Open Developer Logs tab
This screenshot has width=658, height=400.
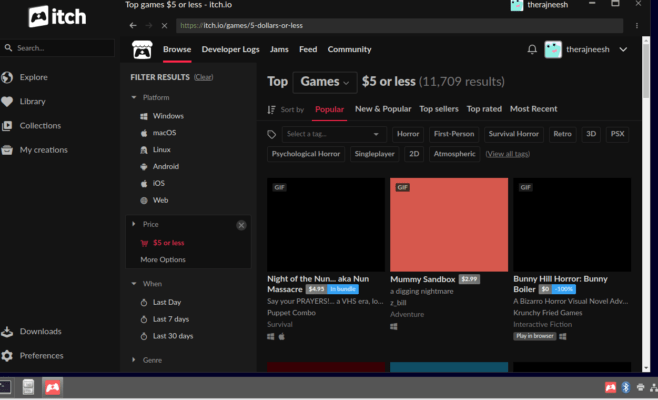point(230,50)
